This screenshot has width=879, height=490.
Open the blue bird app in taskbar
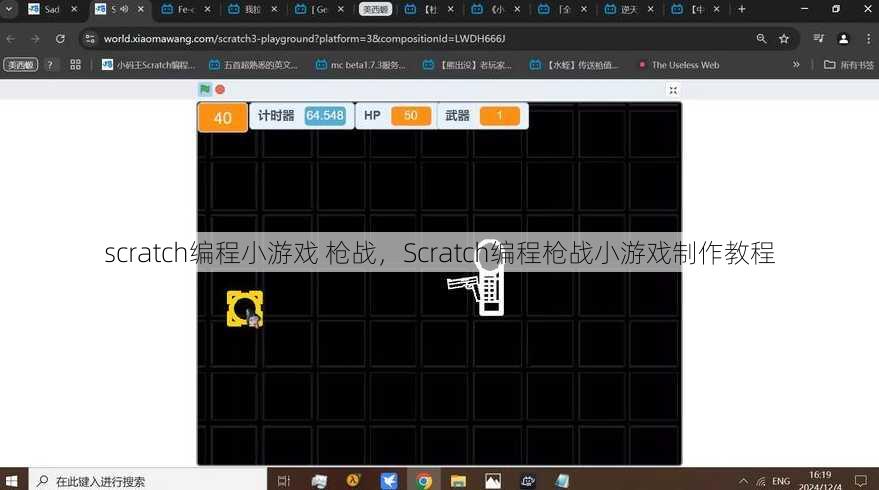point(388,481)
